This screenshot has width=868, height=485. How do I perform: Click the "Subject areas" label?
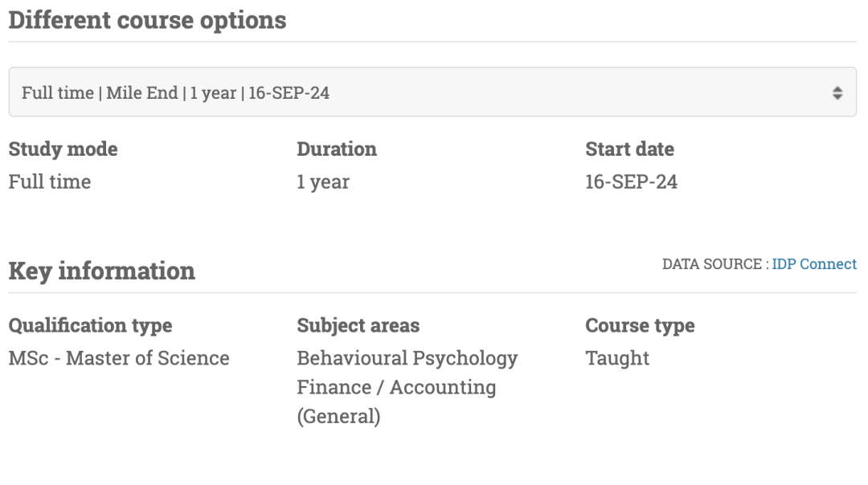pyautogui.click(x=358, y=326)
